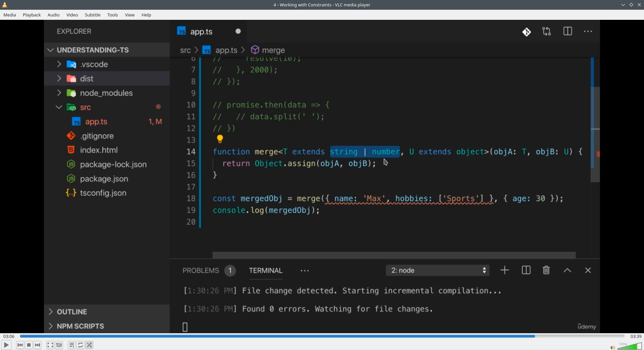Click the split editor icon

coord(568,32)
